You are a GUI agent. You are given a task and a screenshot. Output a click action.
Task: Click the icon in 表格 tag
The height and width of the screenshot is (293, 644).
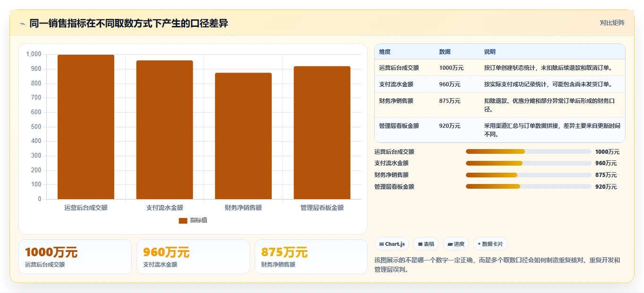[420, 244]
